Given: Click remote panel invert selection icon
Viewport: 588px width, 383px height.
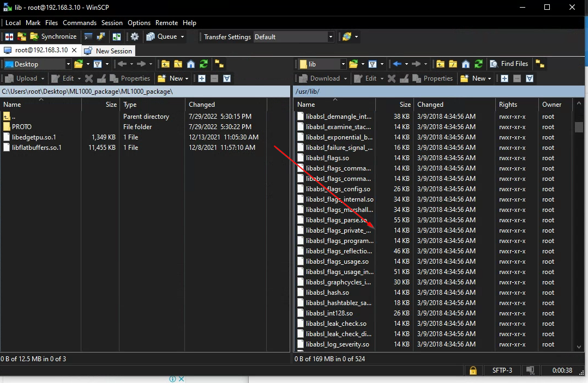Looking at the screenshot, I should tap(530, 78).
